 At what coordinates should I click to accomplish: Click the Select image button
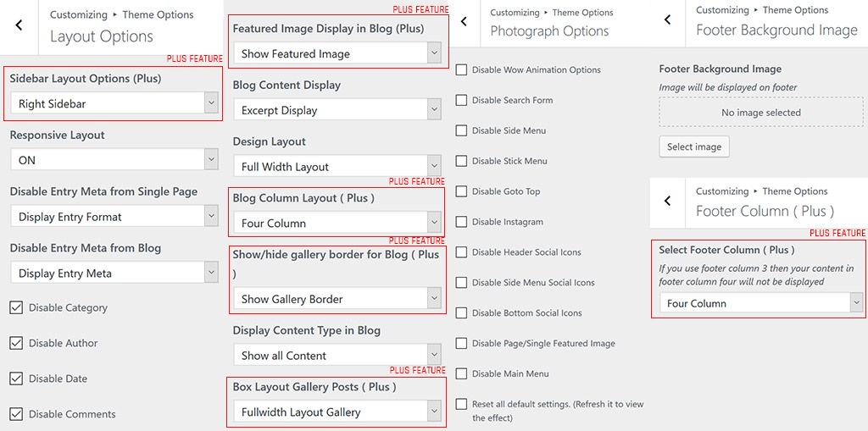point(693,146)
